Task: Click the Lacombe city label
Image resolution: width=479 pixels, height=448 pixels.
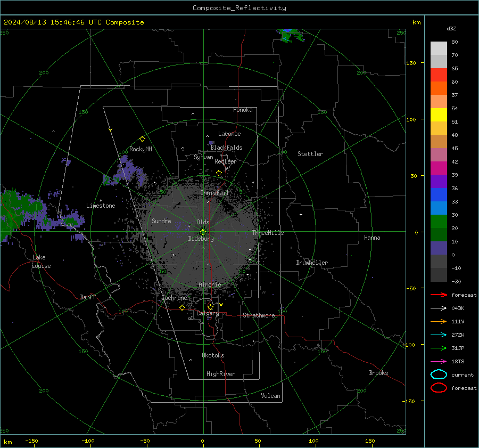Action: (x=229, y=134)
